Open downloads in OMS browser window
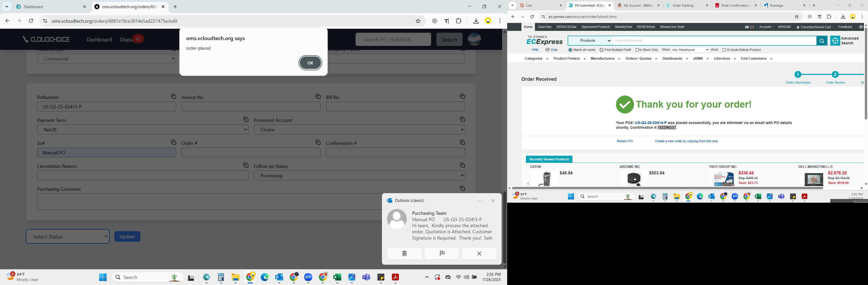Screen dimensions: 868x285 tap(476, 21)
